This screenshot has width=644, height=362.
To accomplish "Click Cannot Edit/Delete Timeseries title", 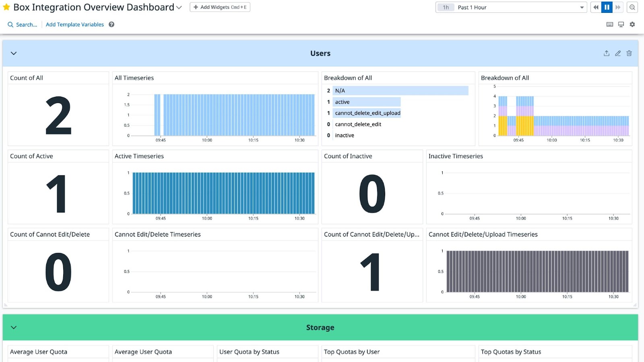I will coord(158,234).
